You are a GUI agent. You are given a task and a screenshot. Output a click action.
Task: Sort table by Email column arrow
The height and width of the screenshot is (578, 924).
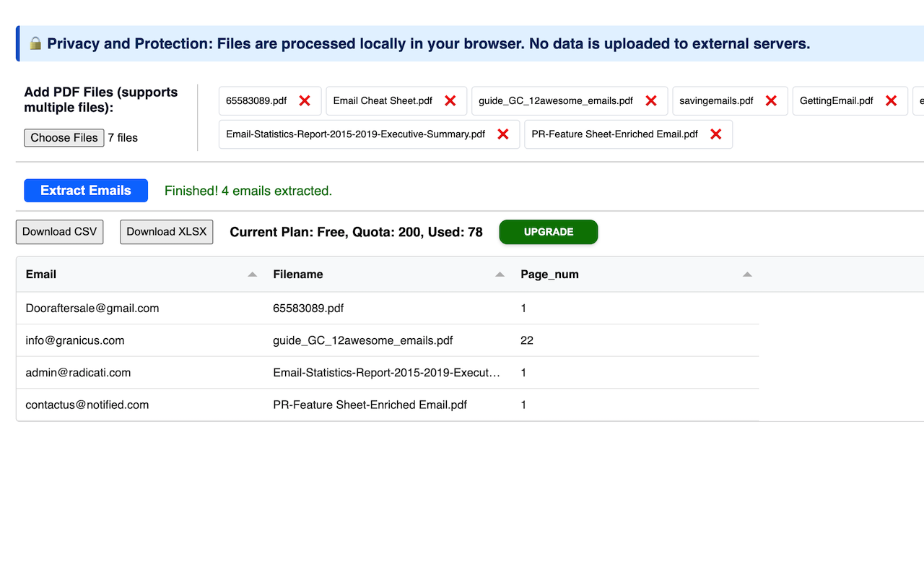coord(252,275)
